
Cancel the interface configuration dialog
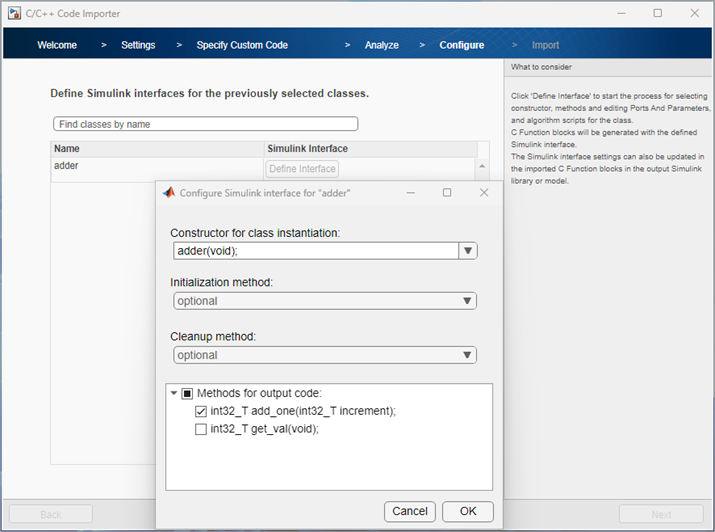click(410, 511)
